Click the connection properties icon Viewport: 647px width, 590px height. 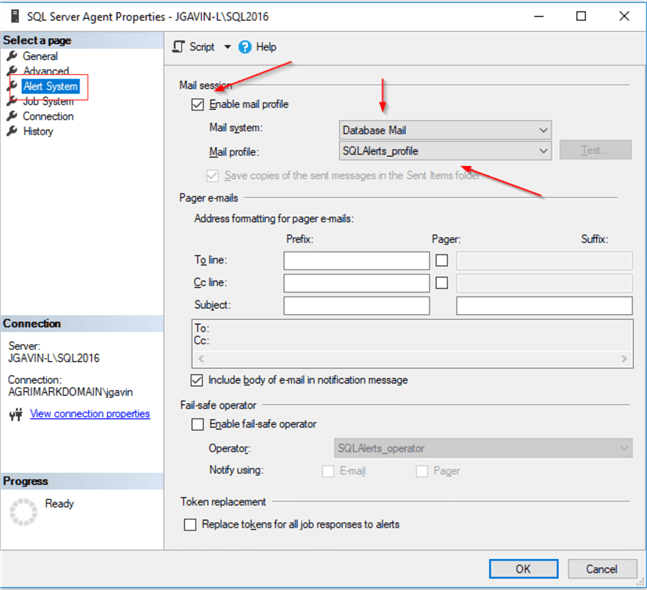(x=15, y=414)
